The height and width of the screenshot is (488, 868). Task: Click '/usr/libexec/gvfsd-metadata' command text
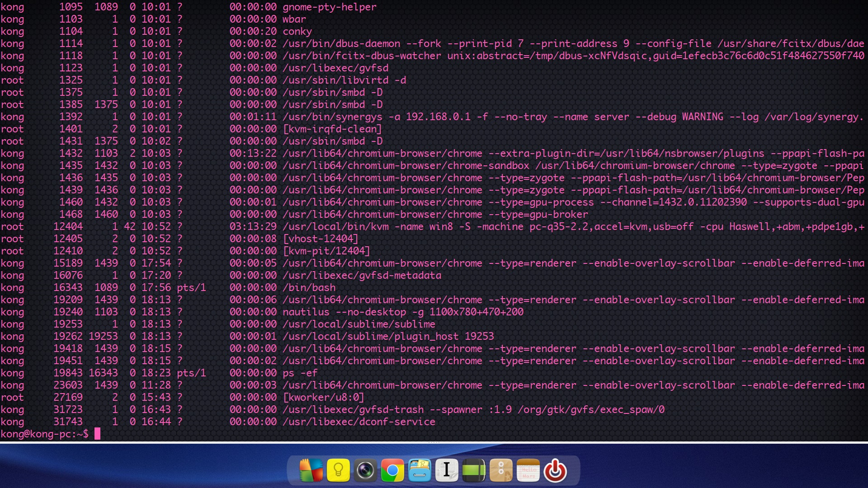(x=362, y=275)
